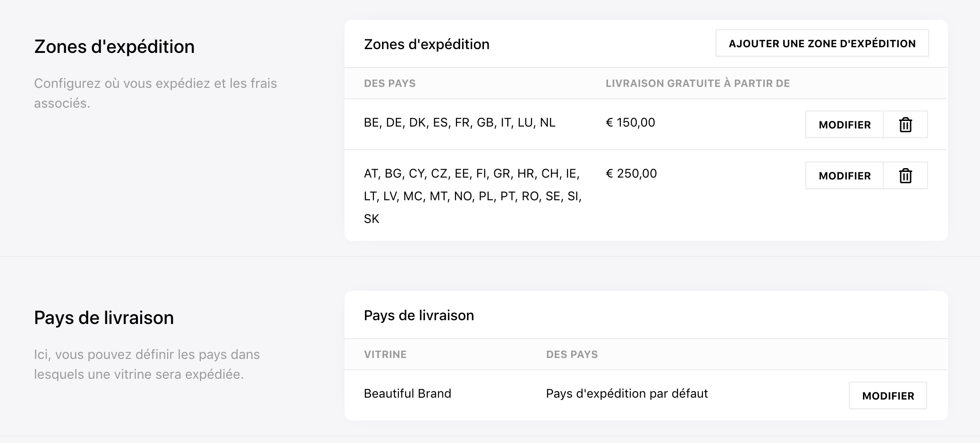The image size is (980, 443).
Task: Click the 'Configurez où vous expédiez' description text
Action: pos(155,94)
